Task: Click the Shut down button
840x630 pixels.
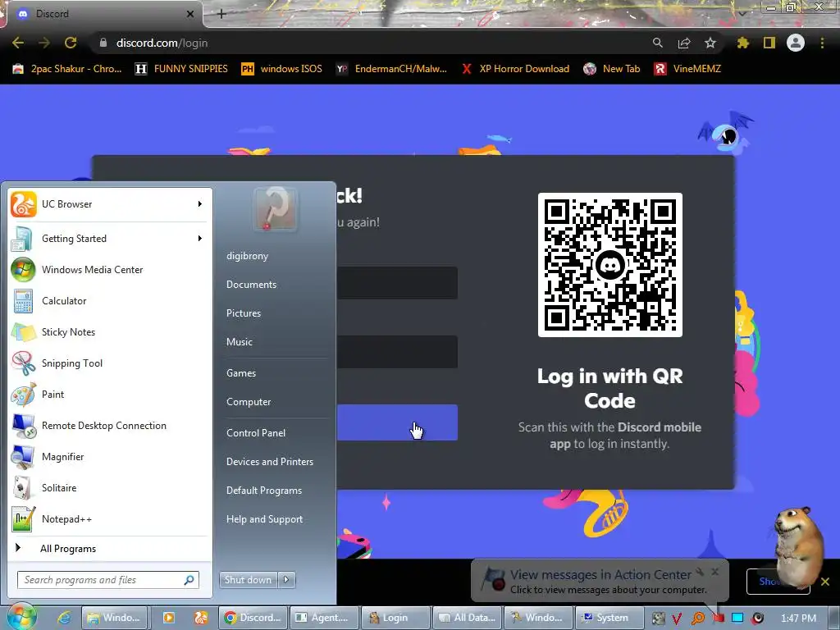Action: 248,580
